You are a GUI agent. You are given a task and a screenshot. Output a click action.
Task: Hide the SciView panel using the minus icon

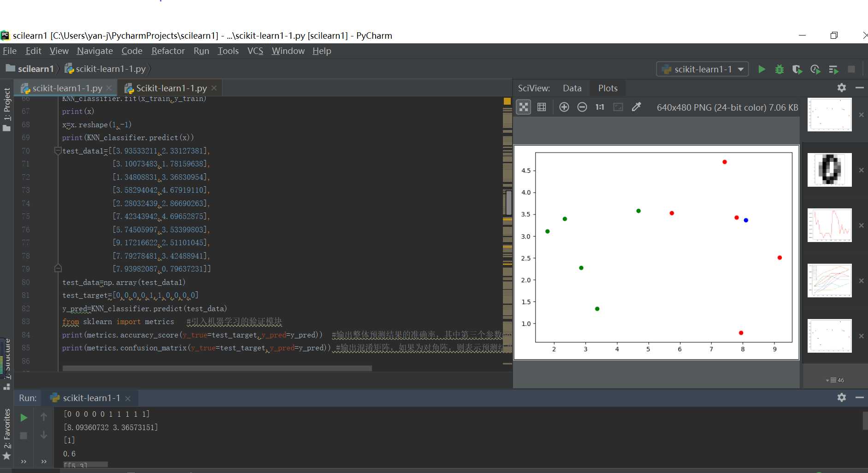859,88
